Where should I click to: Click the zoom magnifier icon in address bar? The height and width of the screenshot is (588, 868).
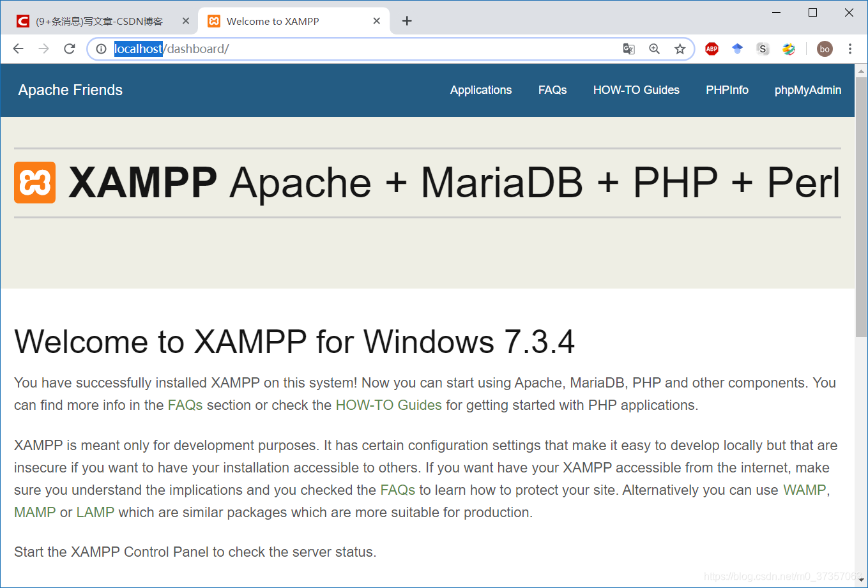click(x=654, y=49)
